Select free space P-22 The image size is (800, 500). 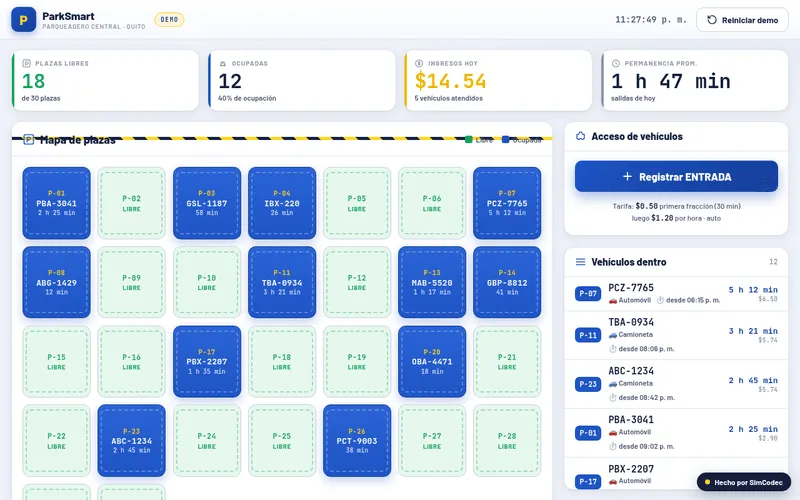pos(56,441)
